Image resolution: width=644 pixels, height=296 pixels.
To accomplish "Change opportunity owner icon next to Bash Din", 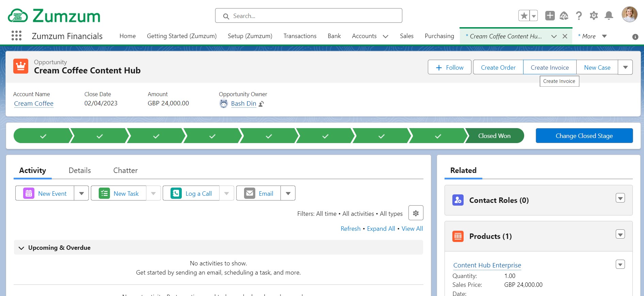I will [261, 104].
